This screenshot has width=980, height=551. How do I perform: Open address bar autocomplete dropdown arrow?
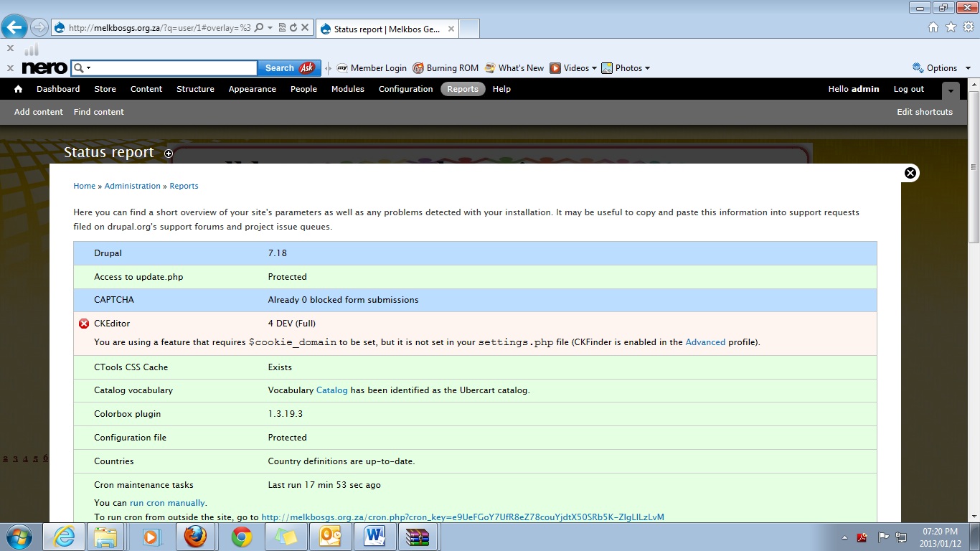[270, 28]
